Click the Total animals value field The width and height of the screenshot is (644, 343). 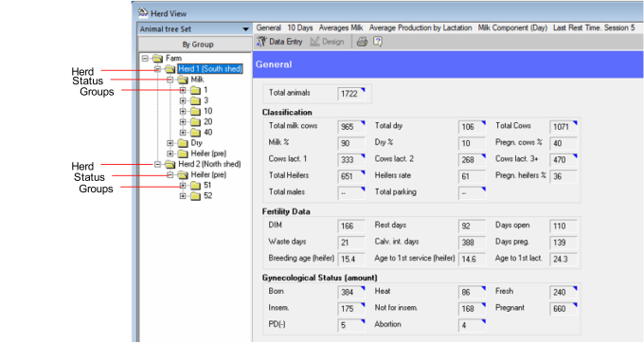coord(351,94)
